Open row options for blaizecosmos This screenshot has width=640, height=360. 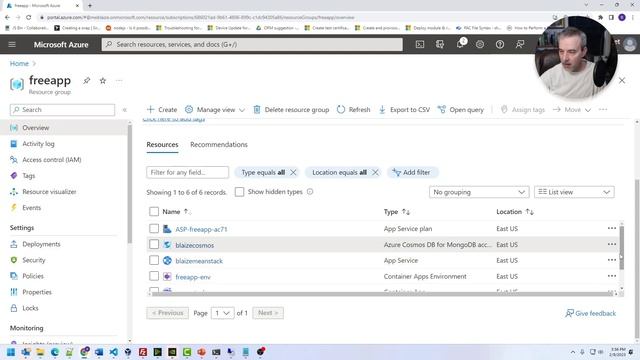pyautogui.click(x=611, y=244)
